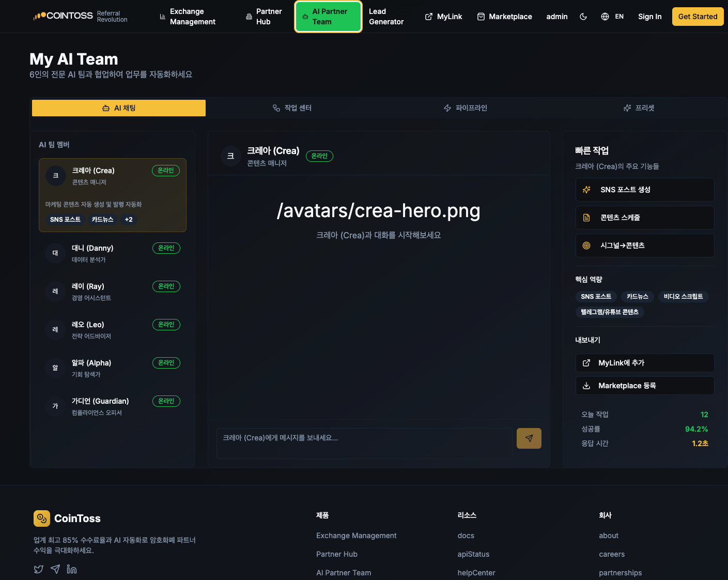Click the 비디오 스크립트 skill tag

click(x=683, y=297)
